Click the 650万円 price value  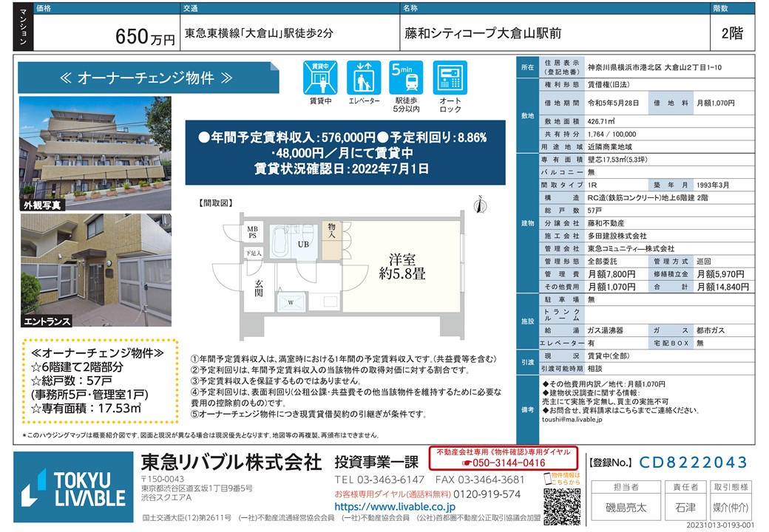[145, 36]
